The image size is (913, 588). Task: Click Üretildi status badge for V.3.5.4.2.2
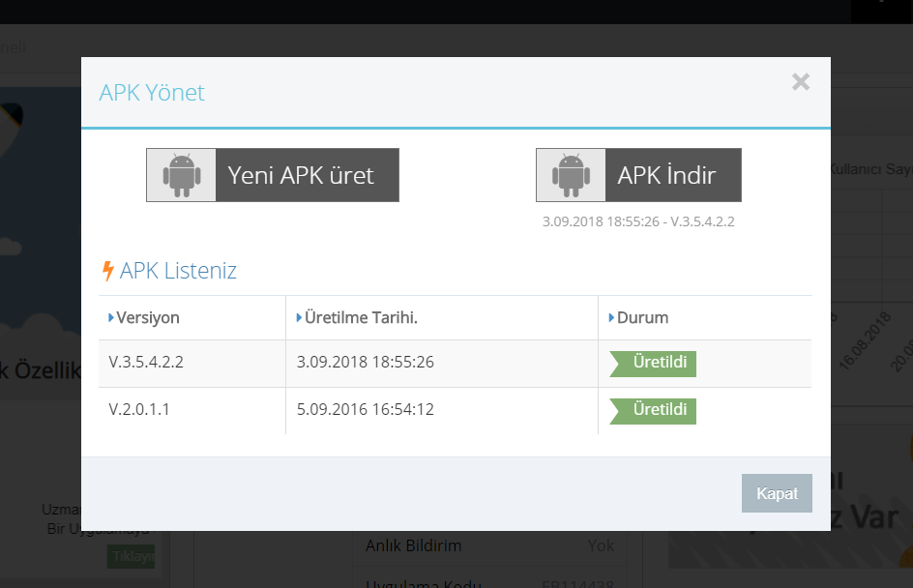pyautogui.click(x=653, y=364)
